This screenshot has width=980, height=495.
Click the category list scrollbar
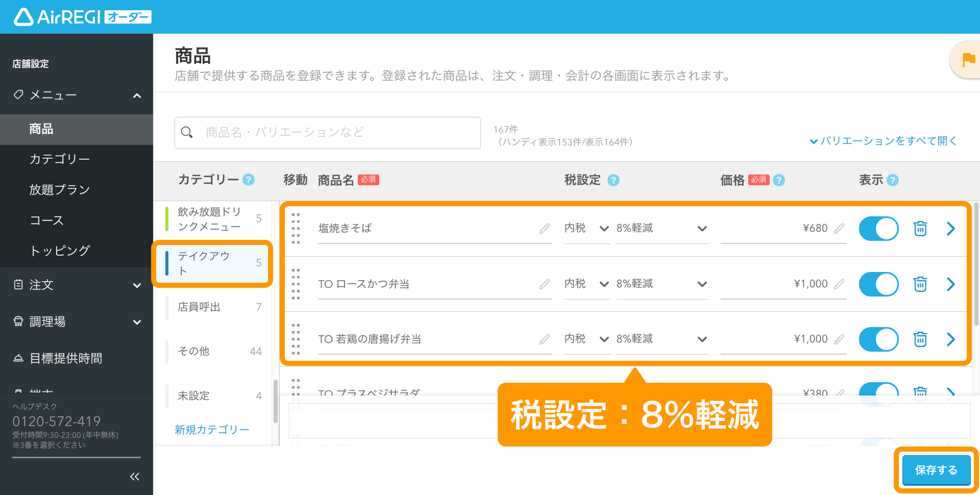click(x=276, y=402)
